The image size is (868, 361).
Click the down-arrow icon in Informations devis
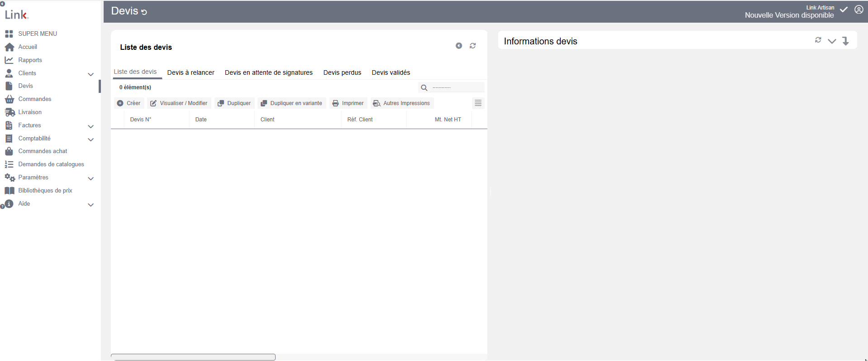[x=845, y=41]
